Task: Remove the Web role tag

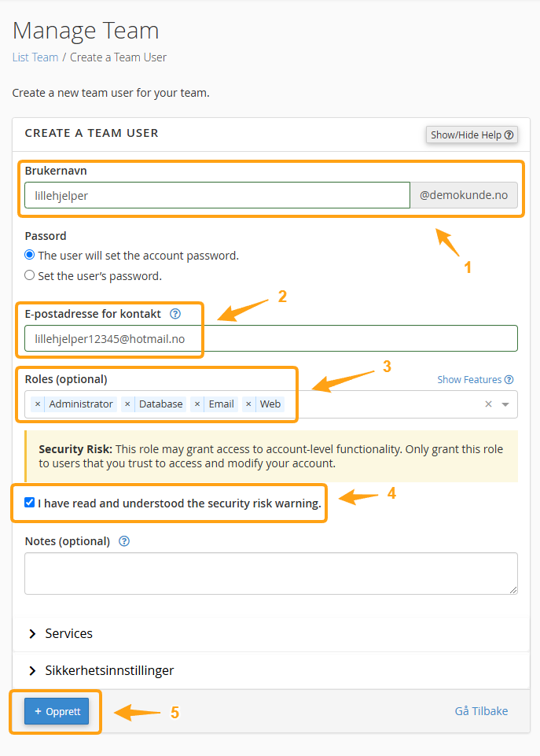Action: click(x=248, y=404)
